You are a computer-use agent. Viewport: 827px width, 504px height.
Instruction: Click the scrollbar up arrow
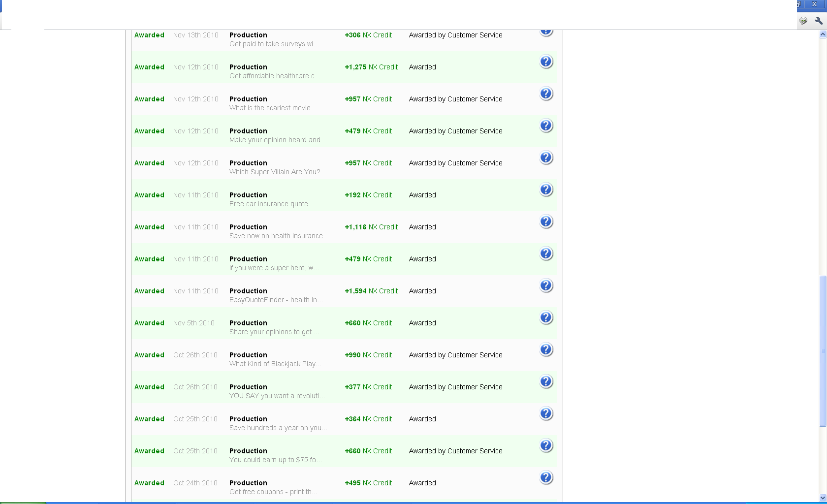823,34
